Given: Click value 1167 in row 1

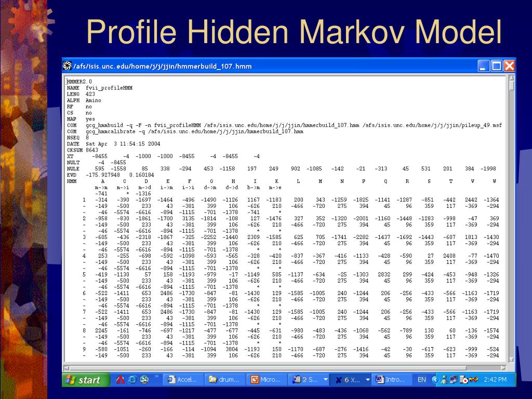Looking at the screenshot, I should pyautogui.click(x=253, y=200).
